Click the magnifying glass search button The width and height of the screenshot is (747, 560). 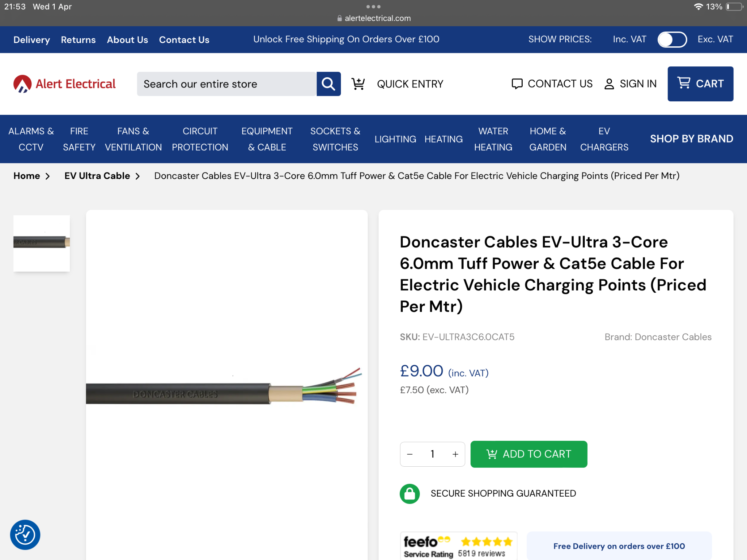328,84
